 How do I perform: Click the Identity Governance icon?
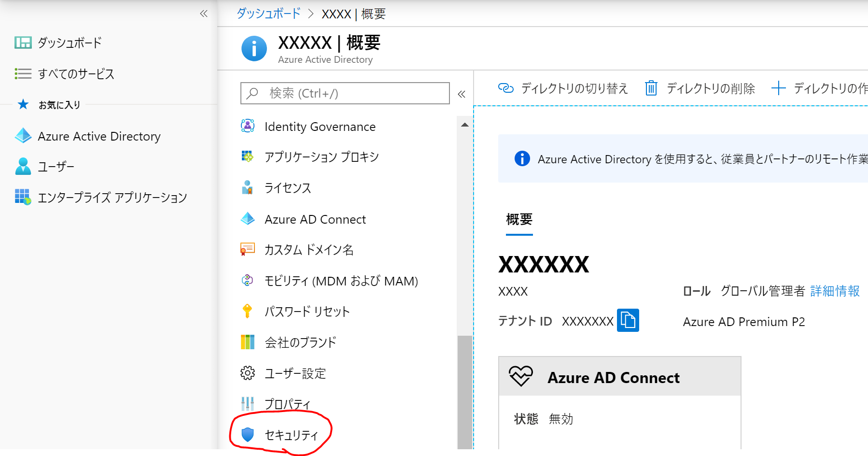(248, 126)
